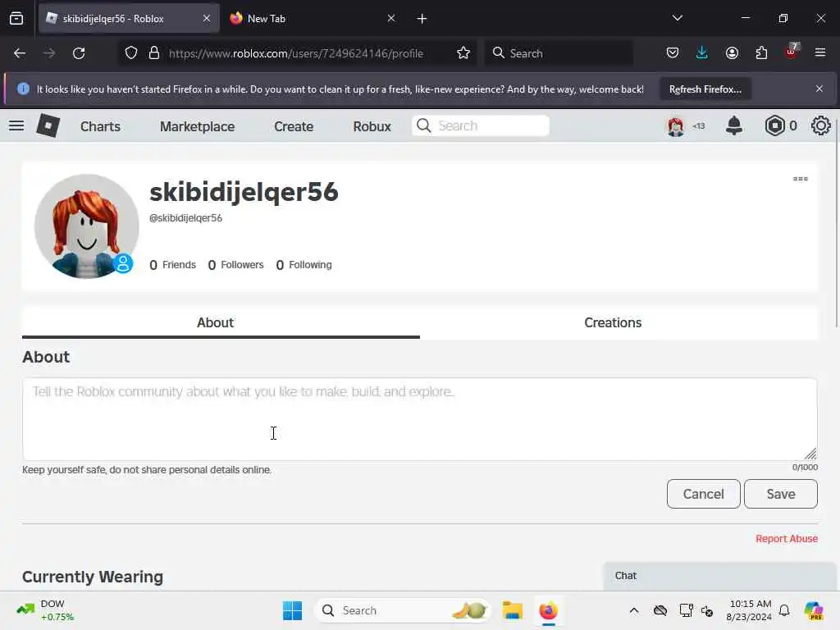Open a new tab with the plus button
Screen dimensions: 840x630
tap(422, 19)
